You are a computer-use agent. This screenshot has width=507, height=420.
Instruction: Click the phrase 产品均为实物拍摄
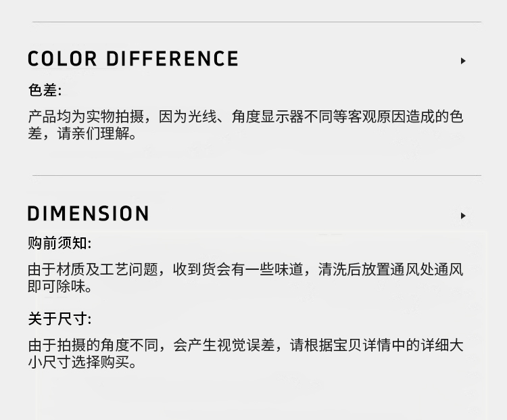coord(86,117)
